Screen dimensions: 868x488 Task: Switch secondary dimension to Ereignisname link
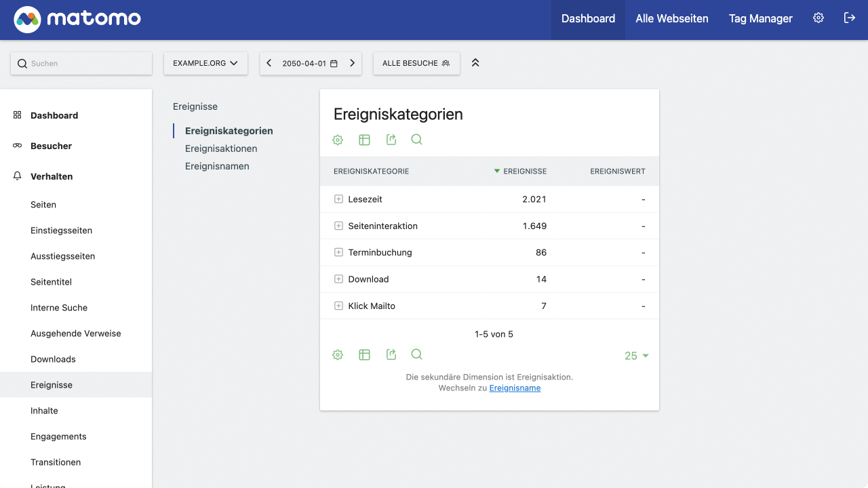point(515,388)
